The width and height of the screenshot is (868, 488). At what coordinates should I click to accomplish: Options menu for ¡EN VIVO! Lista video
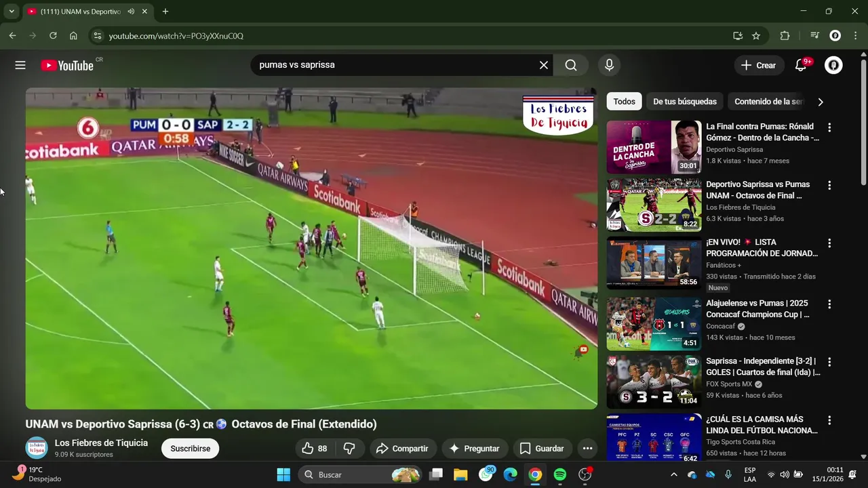tap(829, 243)
